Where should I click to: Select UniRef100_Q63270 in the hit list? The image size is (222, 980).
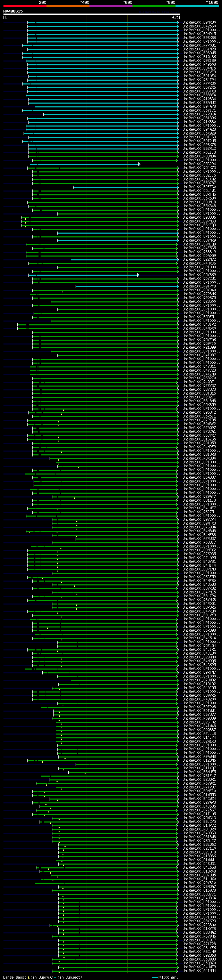click(199, 379)
